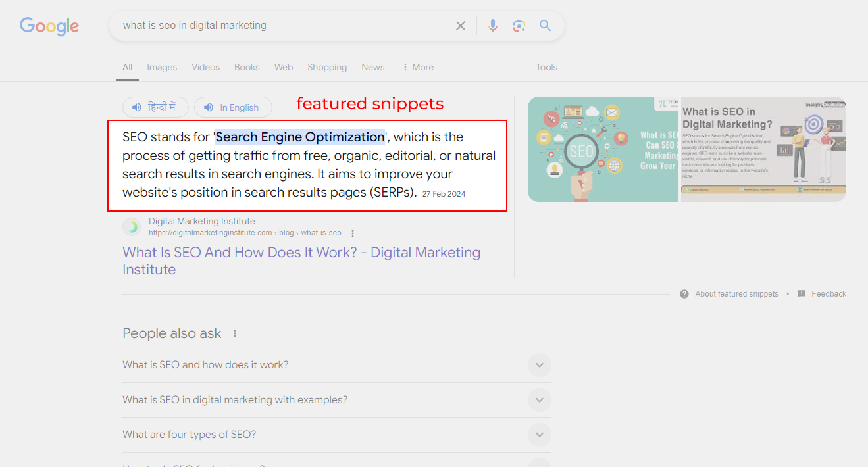
Task: Expand What is SEO in digital marketing with examples
Action: tap(539, 399)
